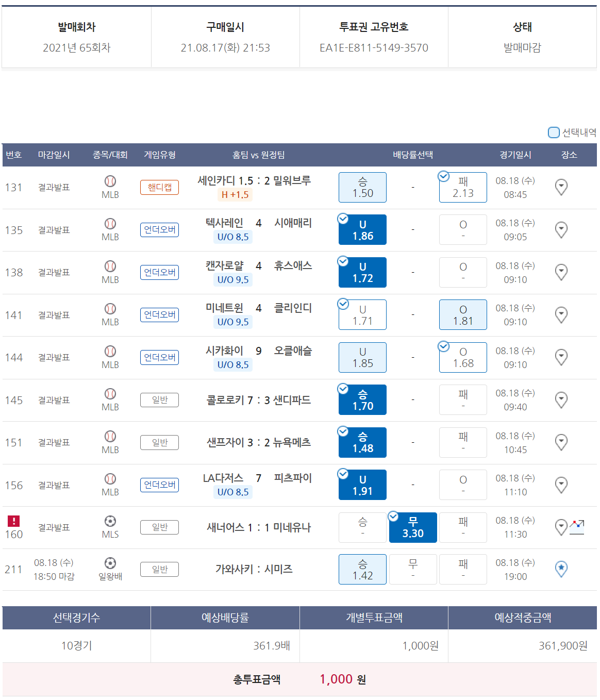Toggle U 1.72 selection for match 138
The width and height of the screenshot is (600, 700).
[x=362, y=272]
